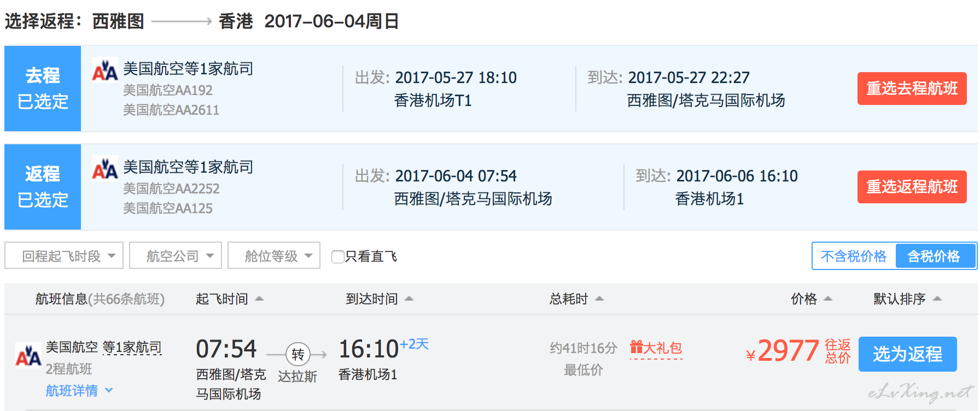
Task: Sort by price arrow
Action: (x=828, y=299)
